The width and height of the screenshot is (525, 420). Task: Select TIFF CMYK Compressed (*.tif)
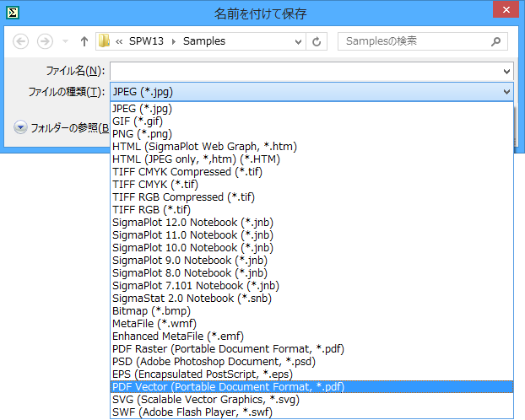coord(311,172)
